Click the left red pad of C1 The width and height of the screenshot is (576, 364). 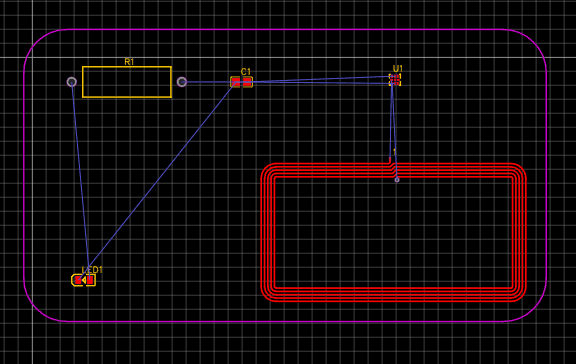pyautogui.click(x=236, y=82)
